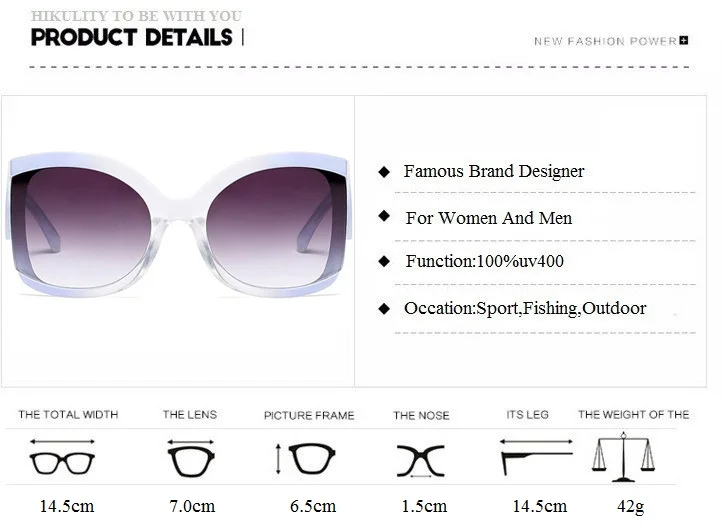723x526 pixels.
Task: Click the total width glasses icon
Action: coord(62,457)
